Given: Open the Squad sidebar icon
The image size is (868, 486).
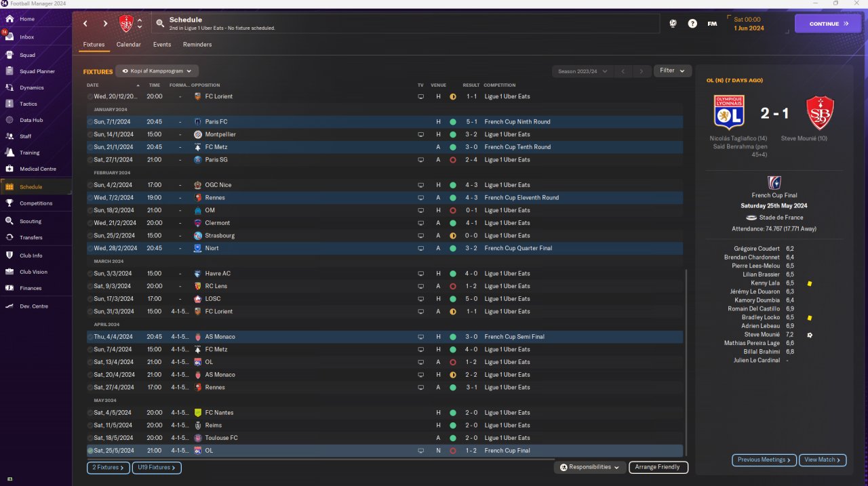Looking at the screenshot, I should 9,55.
